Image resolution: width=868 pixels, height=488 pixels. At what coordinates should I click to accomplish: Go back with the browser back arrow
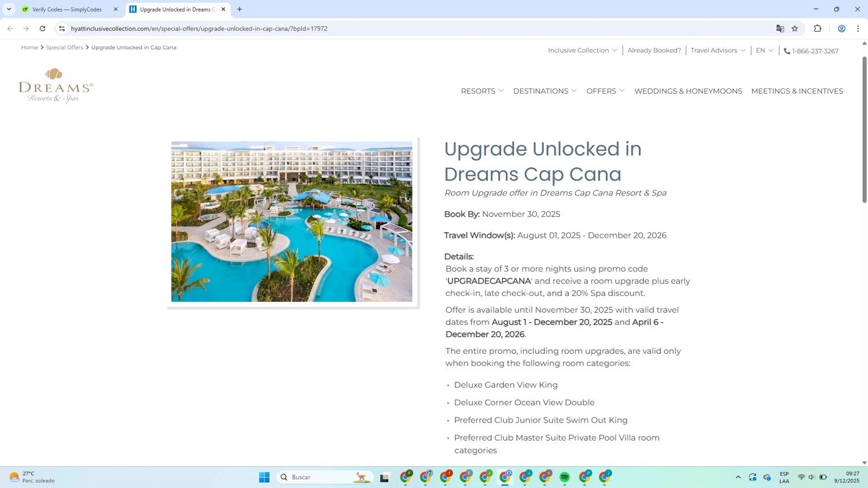(x=10, y=28)
